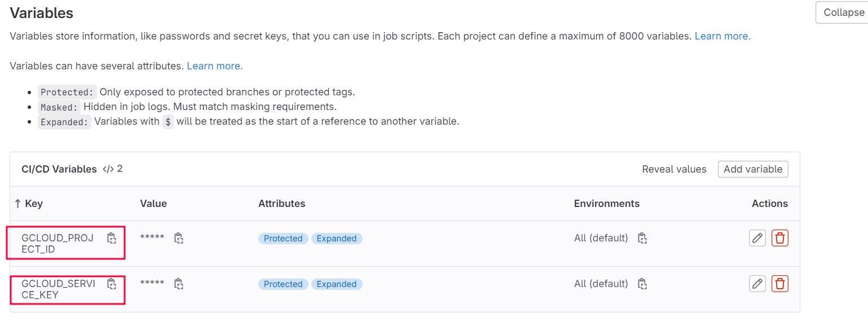Image resolution: width=868 pixels, height=322 pixels.
Task: Click the Expanded badge on GCLOUD_PROJECT_ID
Action: tap(337, 239)
